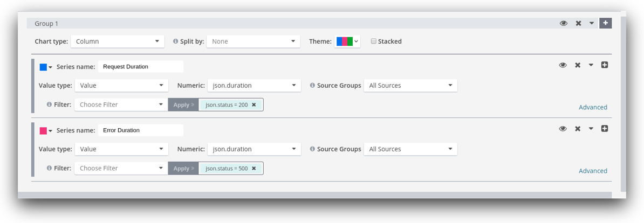Add a series after Request Duration
This screenshot has height=223, width=644.
pyautogui.click(x=605, y=65)
